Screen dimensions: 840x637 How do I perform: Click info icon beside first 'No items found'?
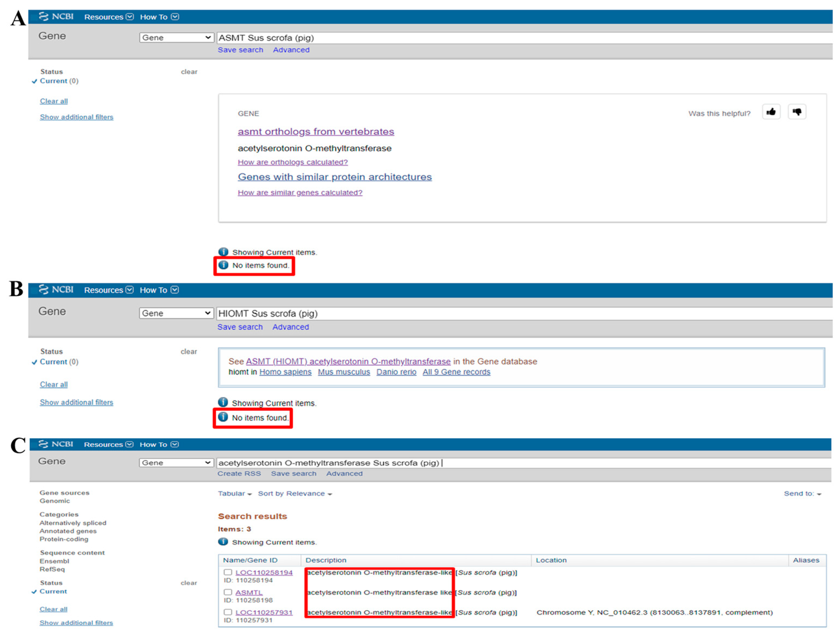pyautogui.click(x=223, y=265)
